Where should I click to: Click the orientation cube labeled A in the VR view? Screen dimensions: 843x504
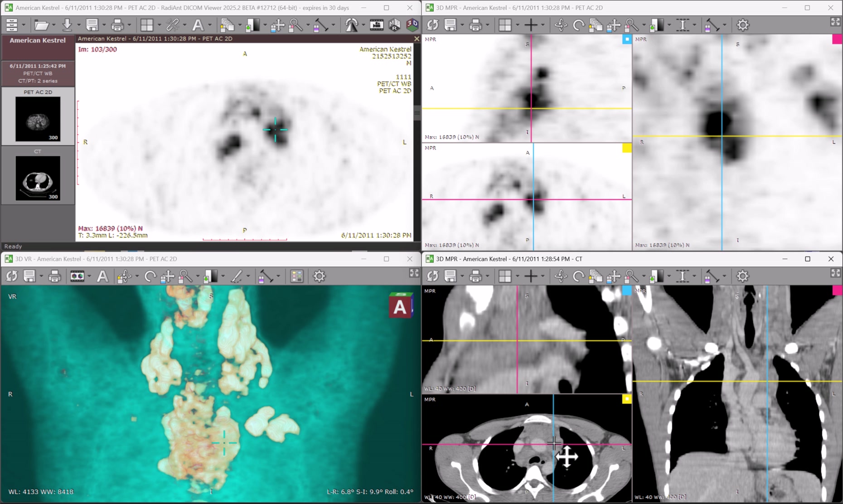(401, 305)
